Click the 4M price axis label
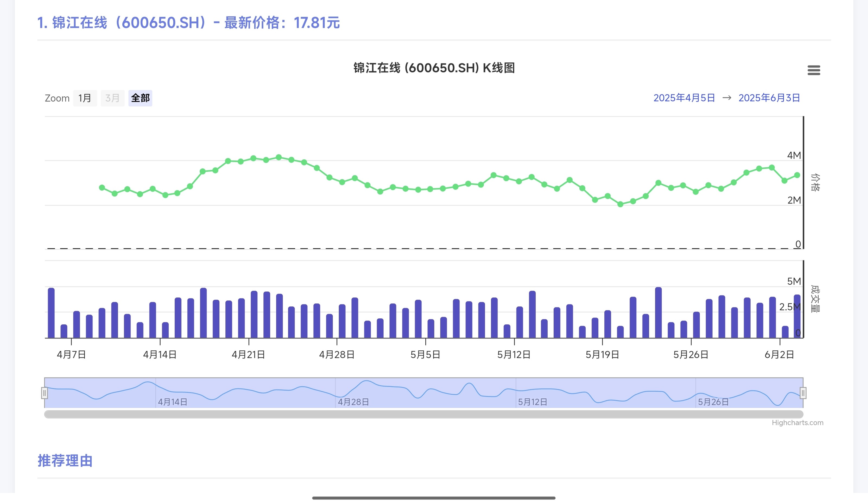868x504 pixels. click(794, 156)
